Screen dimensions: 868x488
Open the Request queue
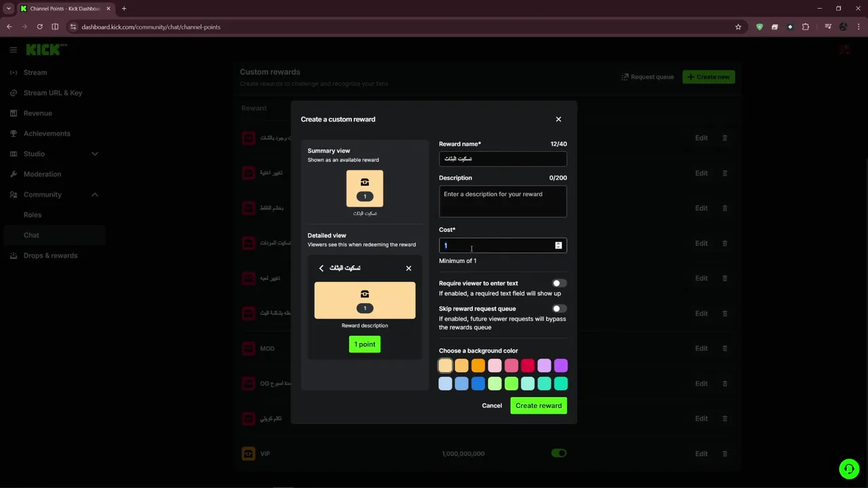(648, 77)
